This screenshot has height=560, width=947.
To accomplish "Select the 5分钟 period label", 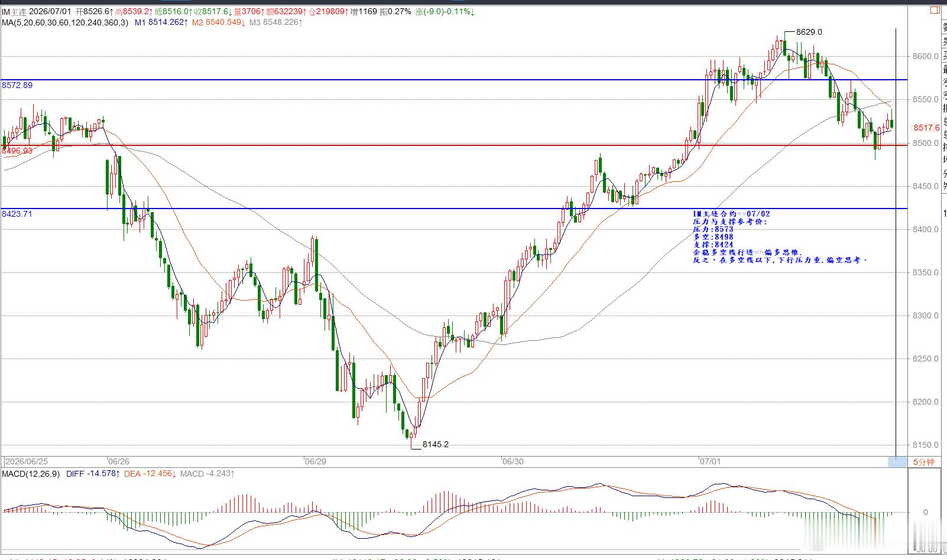I will (923, 462).
